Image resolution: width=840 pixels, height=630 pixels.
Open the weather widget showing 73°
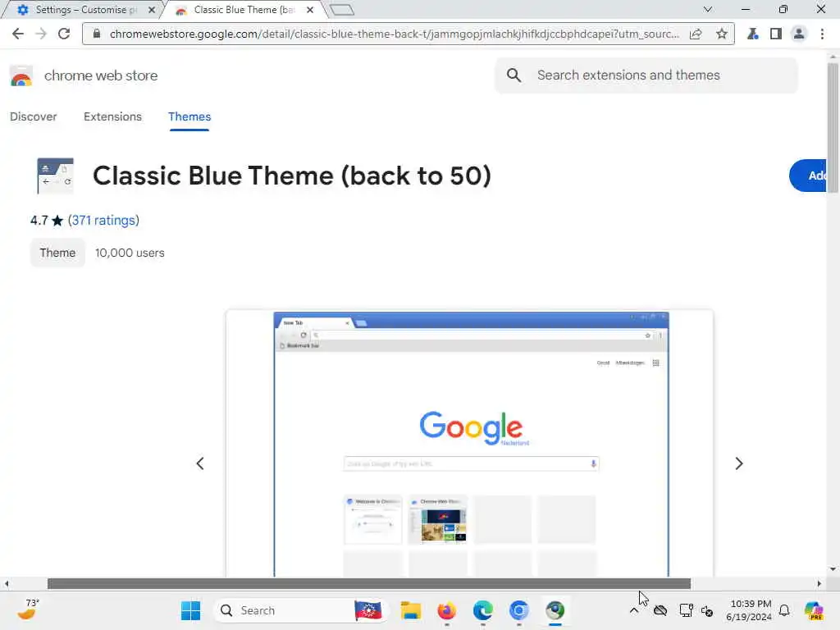click(x=28, y=609)
